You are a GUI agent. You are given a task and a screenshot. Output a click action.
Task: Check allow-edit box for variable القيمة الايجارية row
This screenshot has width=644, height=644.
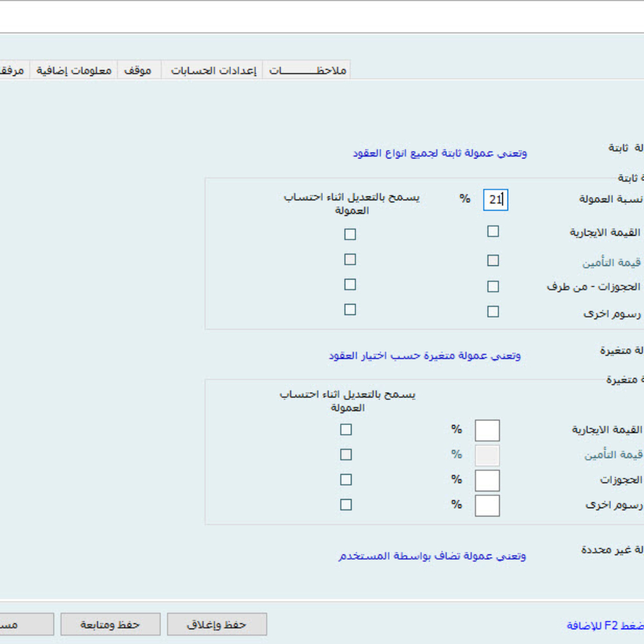tap(346, 430)
